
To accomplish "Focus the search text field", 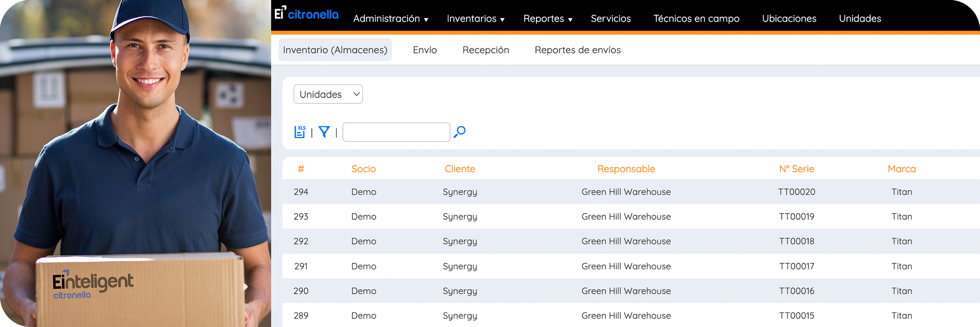I will coord(396,132).
